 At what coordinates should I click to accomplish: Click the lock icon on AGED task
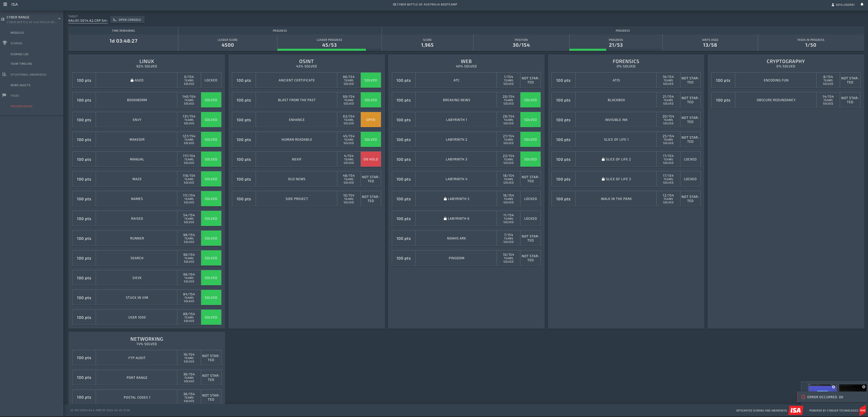132,80
